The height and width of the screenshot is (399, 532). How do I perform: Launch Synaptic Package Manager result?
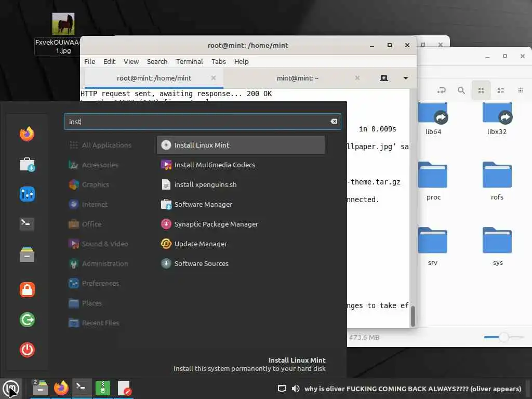point(241,224)
